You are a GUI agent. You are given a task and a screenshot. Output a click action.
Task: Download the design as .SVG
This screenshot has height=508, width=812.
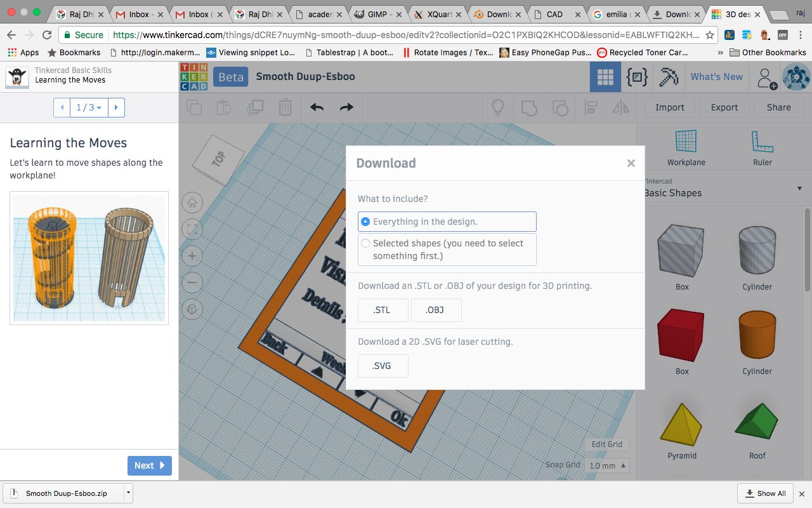click(383, 366)
